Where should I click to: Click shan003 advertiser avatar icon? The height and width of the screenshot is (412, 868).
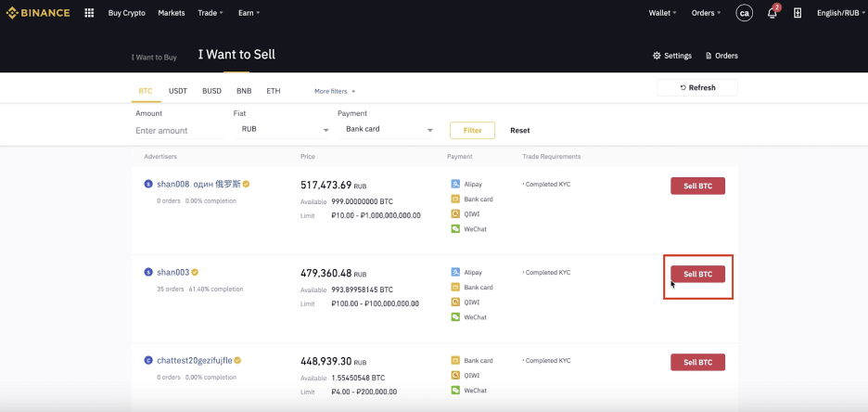point(147,272)
